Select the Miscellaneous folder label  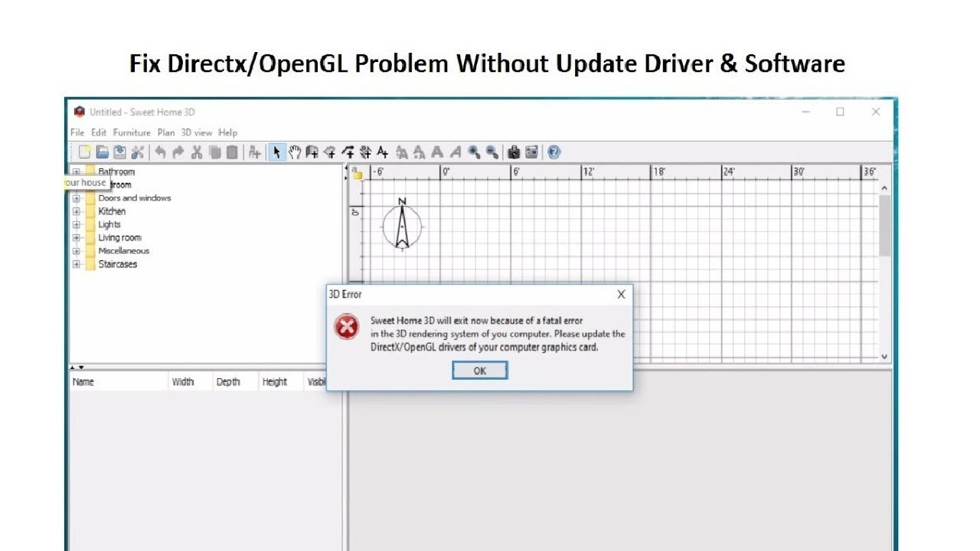tap(124, 251)
